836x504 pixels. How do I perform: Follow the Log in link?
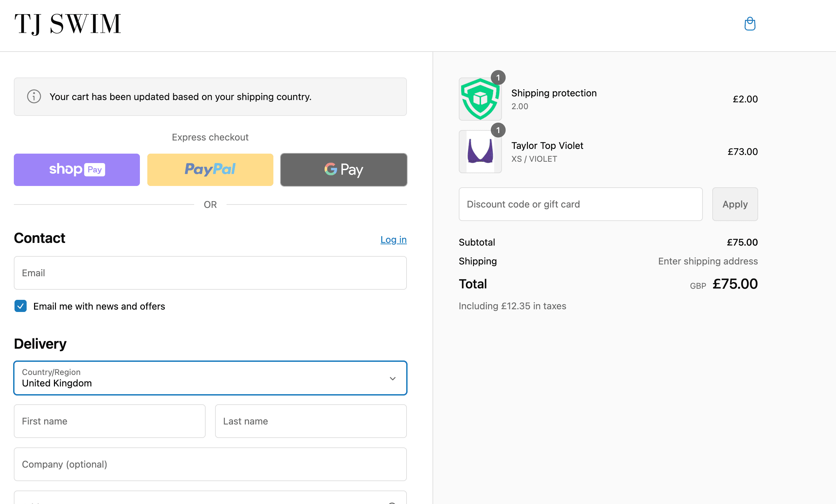[x=393, y=240]
